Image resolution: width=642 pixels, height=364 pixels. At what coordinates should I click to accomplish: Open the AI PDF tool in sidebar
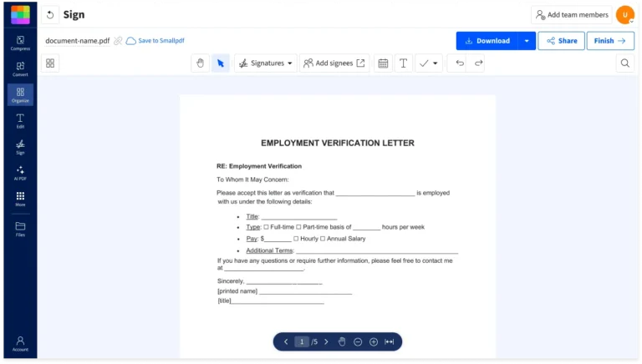[x=20, y=173]
